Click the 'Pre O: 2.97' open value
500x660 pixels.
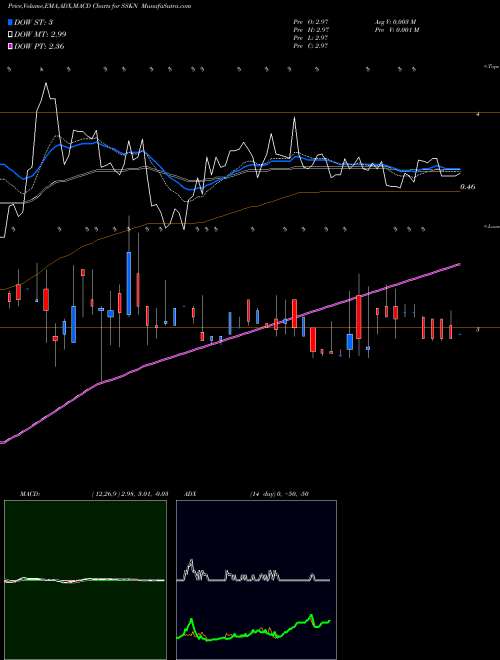tap(311, 22)
